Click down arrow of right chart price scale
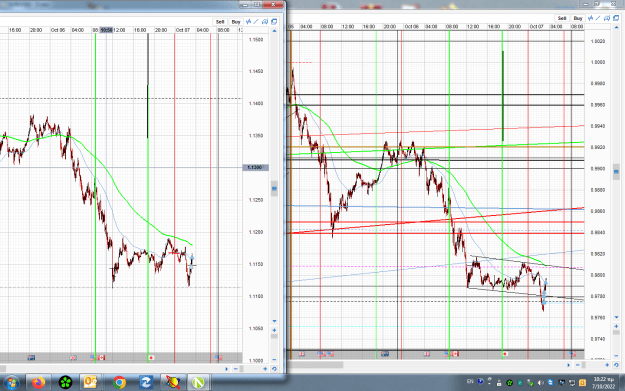625x391 pixels. 616,317
